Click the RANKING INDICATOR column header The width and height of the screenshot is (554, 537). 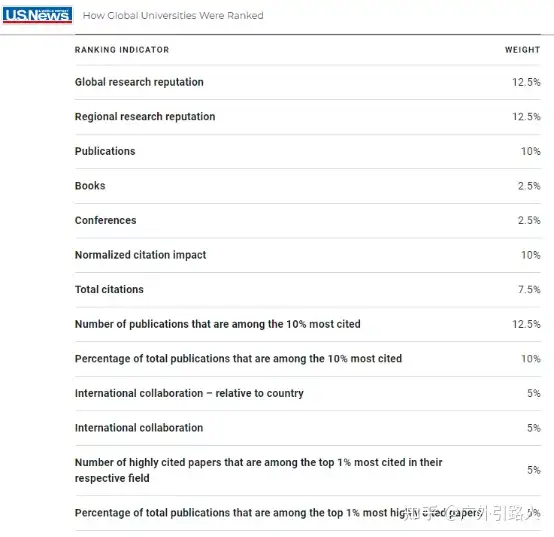pos(122,50)
